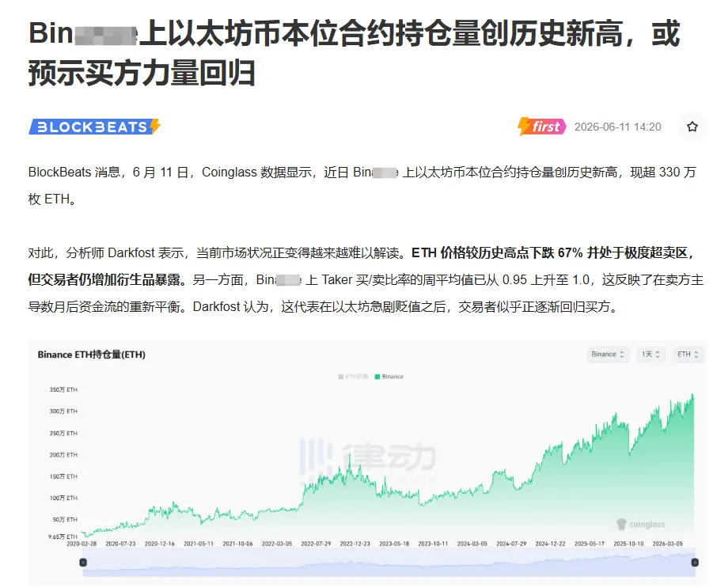The image size is (717, 588).
Task: Toggle the Binance legend series
Action: tap(389, 377)
